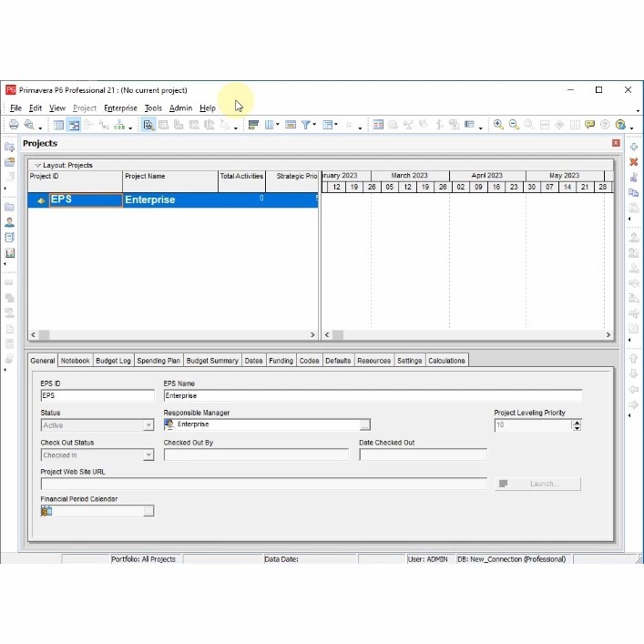Click the Zoom Out magnifier icon

[x=514, y=125]
